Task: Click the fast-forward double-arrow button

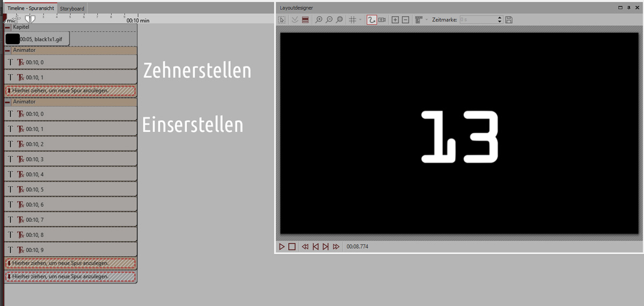Action: click(336, 247)
